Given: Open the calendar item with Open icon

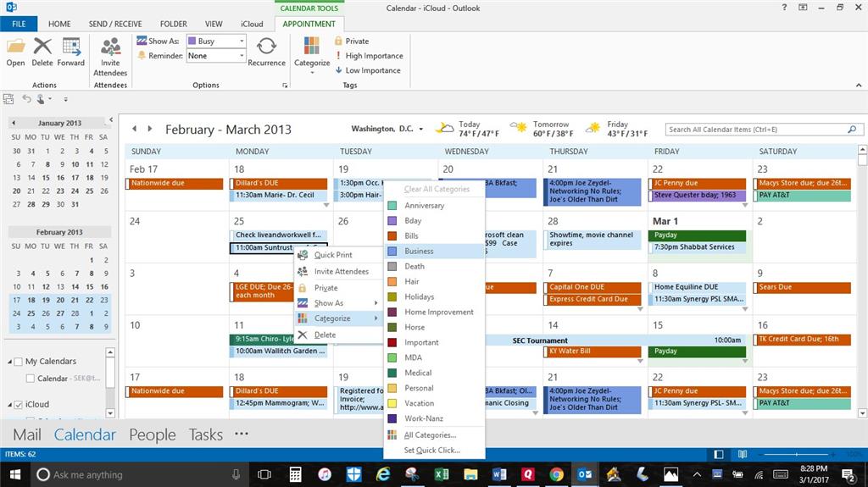Looking at the screenshot, I should click(x=15, y=52).
